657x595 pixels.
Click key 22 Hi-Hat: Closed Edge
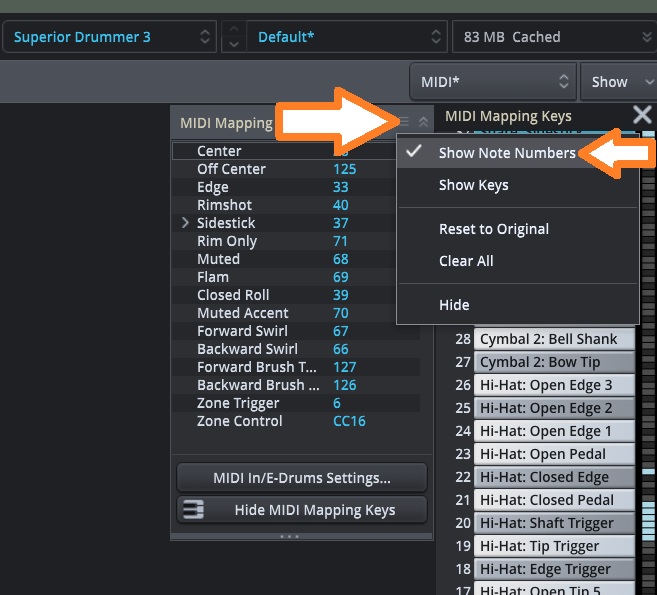point(554,477)
